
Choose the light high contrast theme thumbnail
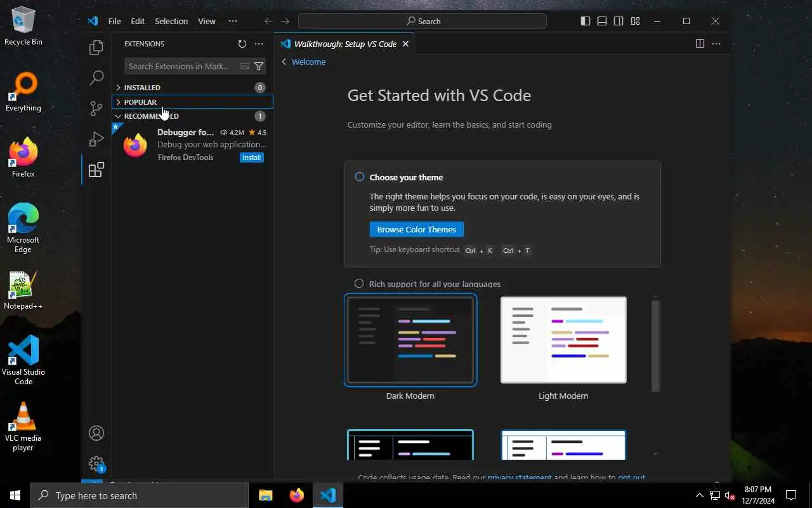click(x=563, y=444)
